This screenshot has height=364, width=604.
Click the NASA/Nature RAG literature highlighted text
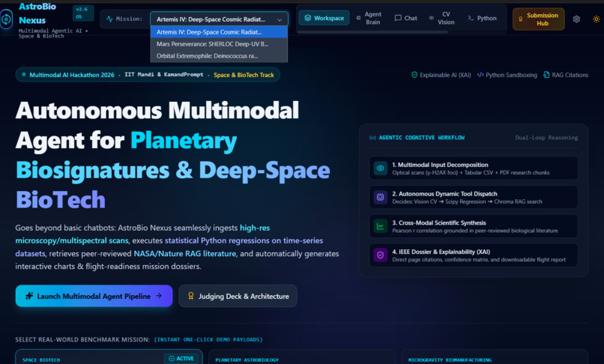[184, 253]
